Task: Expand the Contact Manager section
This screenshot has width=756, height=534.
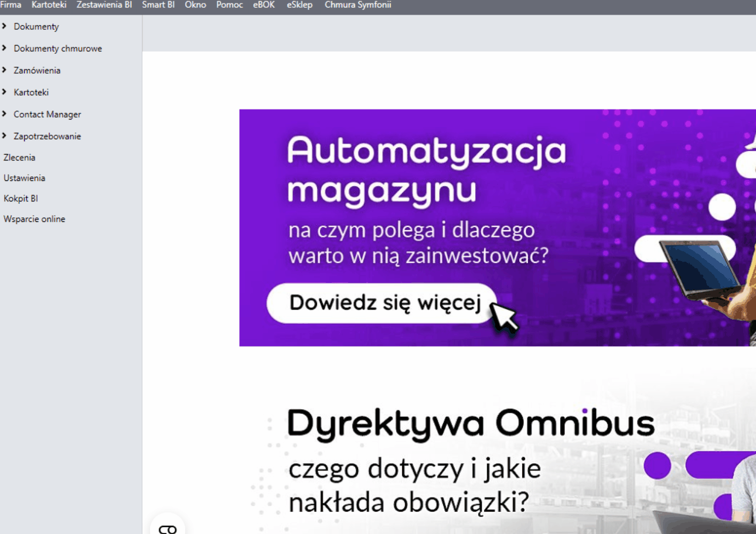Action: tap(47, 114)
